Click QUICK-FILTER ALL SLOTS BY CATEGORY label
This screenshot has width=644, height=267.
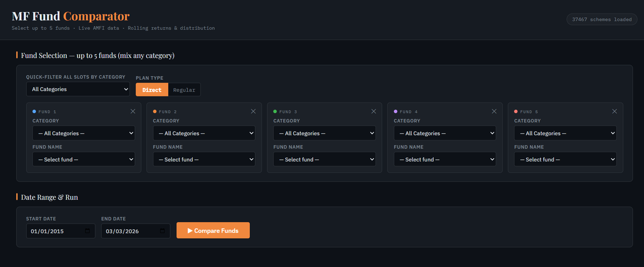[76, 77]
